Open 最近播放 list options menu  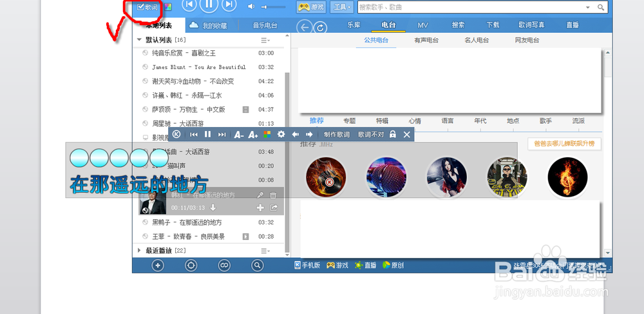[265, 251]
